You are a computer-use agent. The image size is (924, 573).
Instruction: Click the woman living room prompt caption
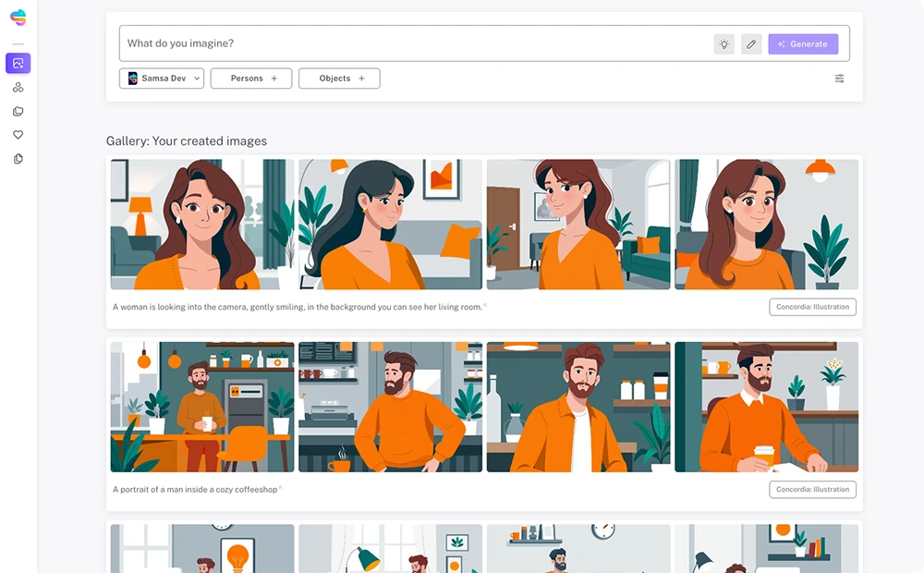(298, 307)
